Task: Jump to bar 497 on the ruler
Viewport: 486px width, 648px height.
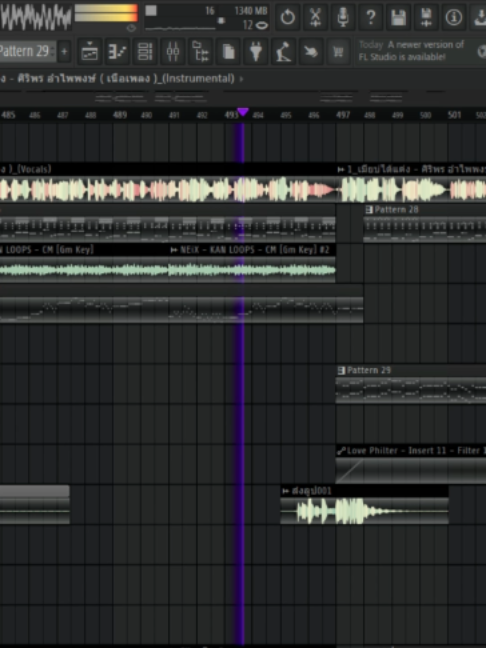Action: 343,115
